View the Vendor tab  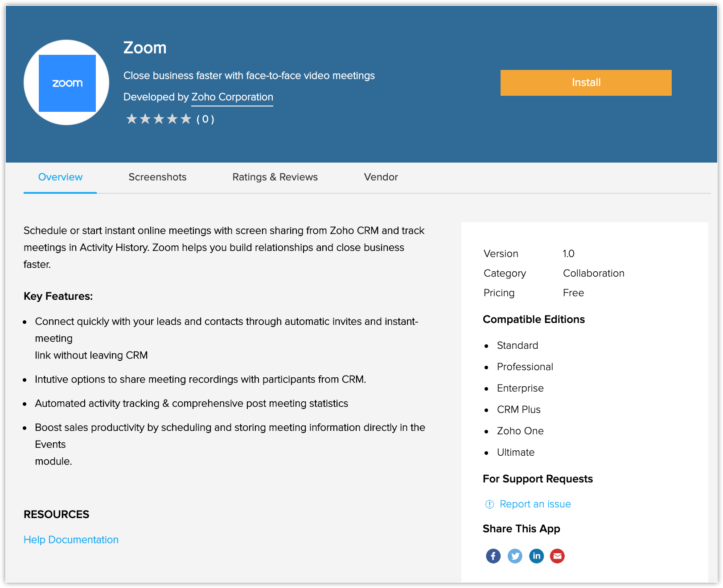pyautogui.click(x=381, y=177)
